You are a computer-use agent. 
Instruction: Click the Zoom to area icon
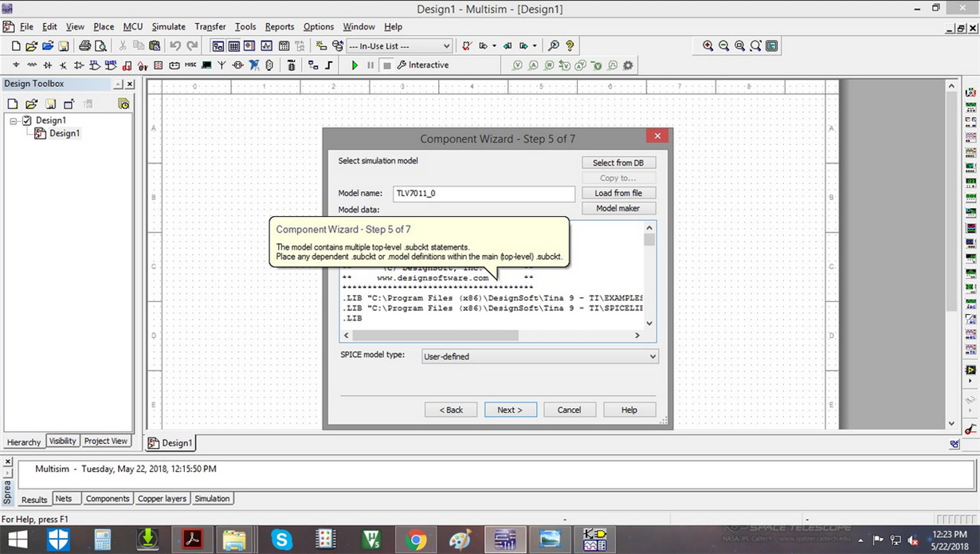tap(739, 46)
